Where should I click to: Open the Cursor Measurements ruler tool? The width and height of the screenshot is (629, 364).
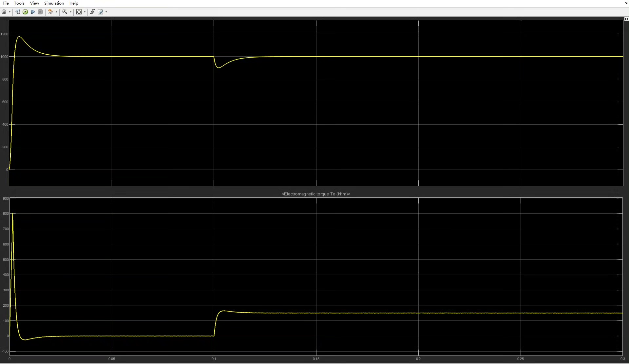pos(101,12)
